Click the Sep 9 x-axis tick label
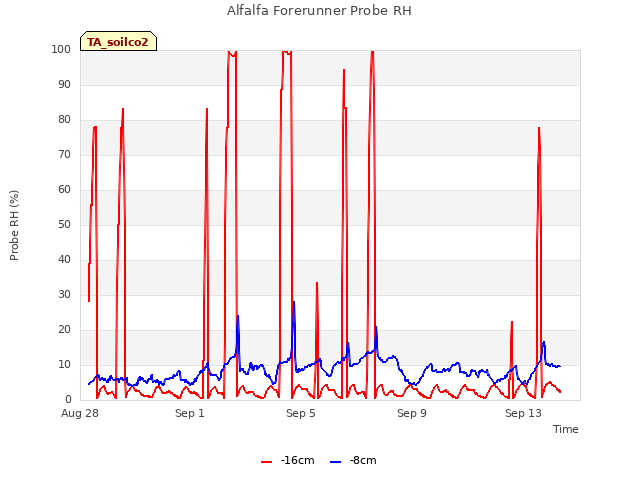 pos(412,413)
